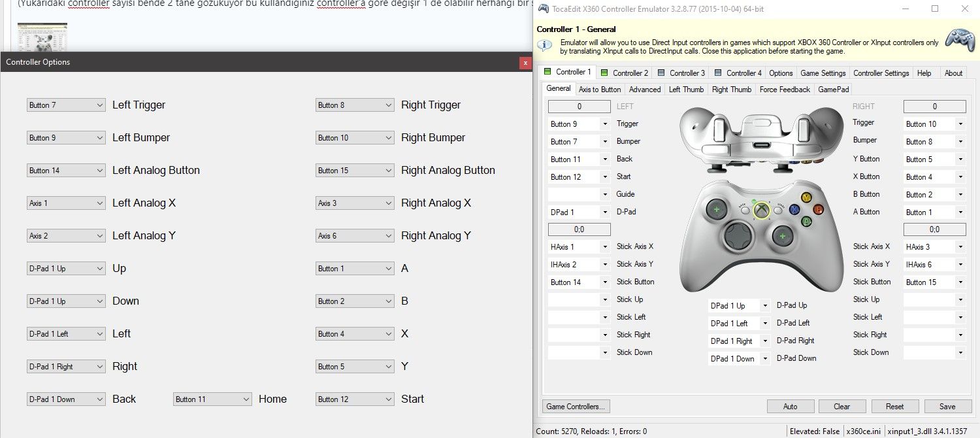
Task: Open the Y Button dropdown showing Button 5
Action: [x=934, y=159]
